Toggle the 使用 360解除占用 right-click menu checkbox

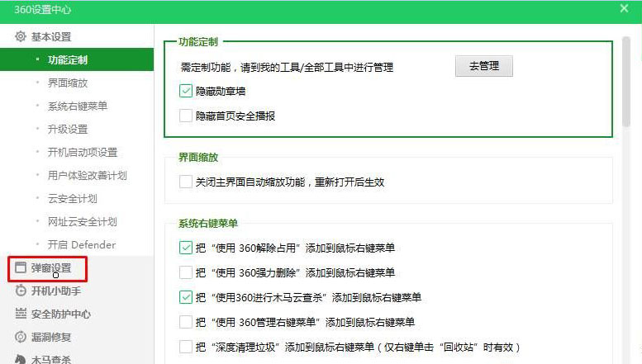pos(185,248)
